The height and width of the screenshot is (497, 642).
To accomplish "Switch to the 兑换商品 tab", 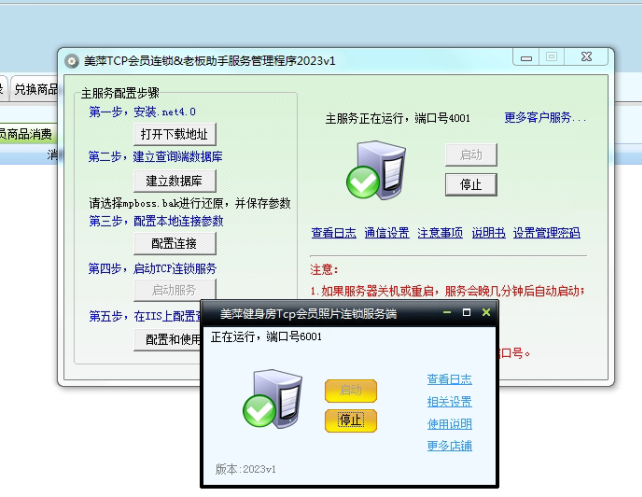I will click(35, 89).
